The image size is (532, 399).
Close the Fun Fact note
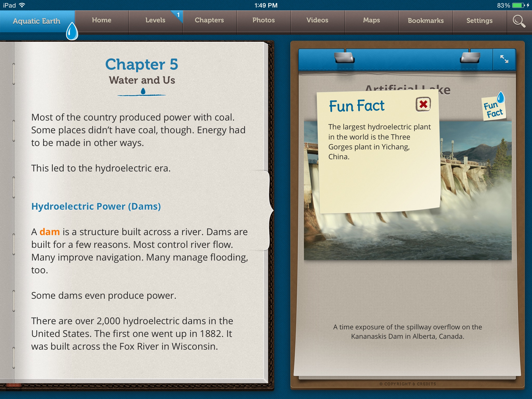423,104
